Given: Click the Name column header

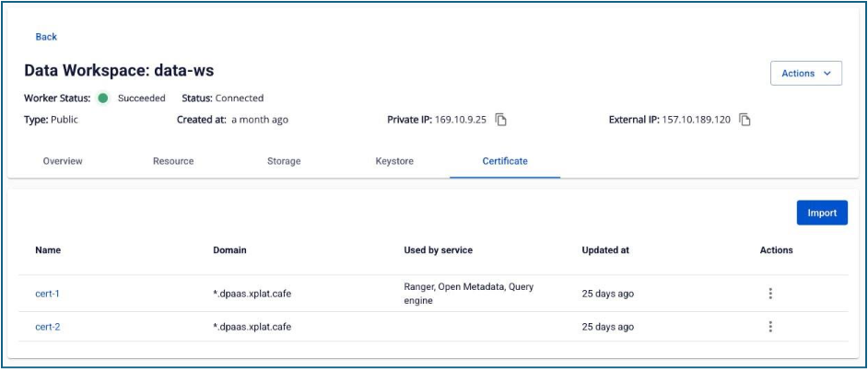Looking at the screenshot, I should pos(48,249).
